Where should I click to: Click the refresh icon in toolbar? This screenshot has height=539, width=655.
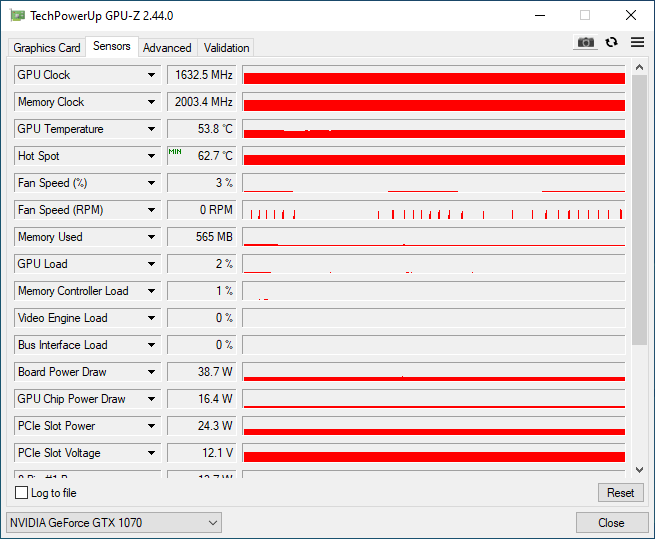click(x=611, y=42)
